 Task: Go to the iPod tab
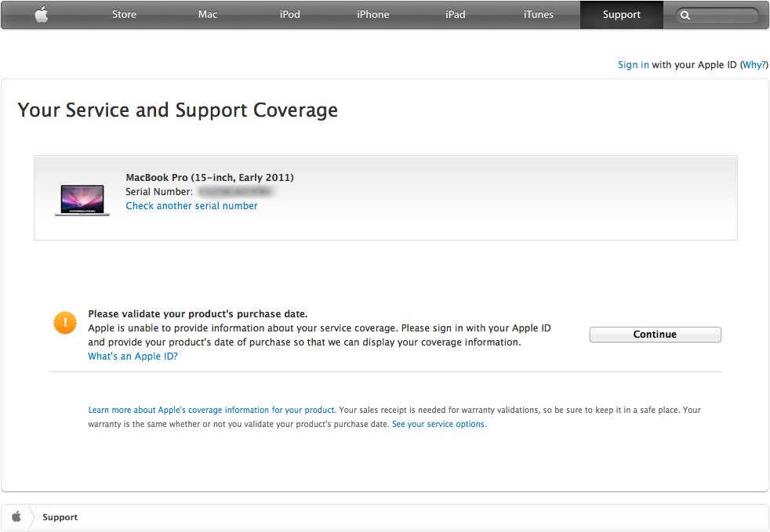290,14
